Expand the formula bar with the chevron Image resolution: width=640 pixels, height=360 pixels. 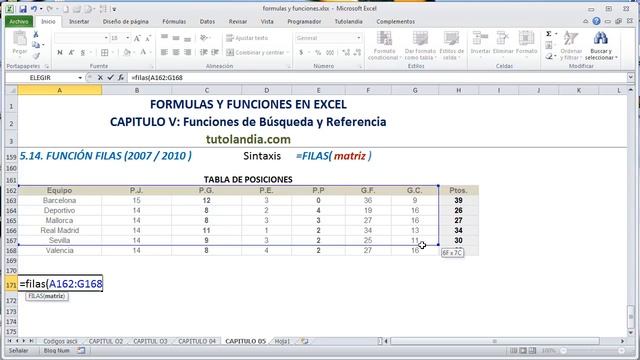click(x=631, y=77)
